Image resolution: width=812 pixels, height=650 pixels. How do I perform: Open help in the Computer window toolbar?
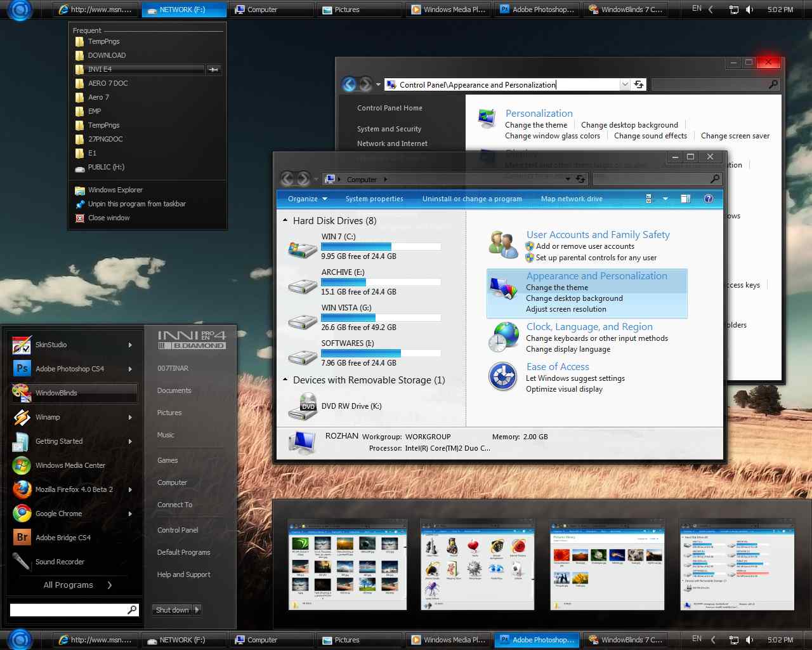coord(709,199)
